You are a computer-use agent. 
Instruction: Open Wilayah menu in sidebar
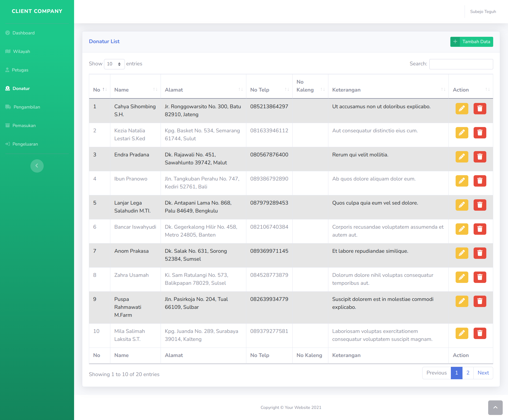[21, 51]
